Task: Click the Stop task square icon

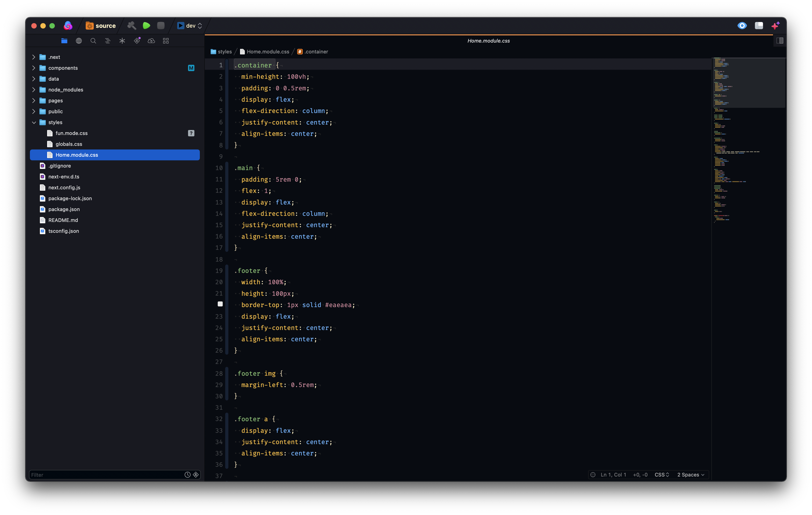Action: 161,26
